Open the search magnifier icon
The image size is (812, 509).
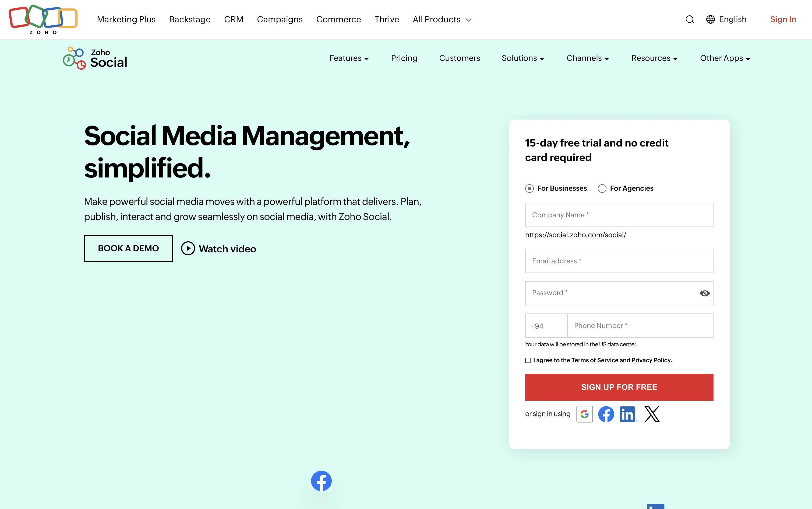coord(690,19)
